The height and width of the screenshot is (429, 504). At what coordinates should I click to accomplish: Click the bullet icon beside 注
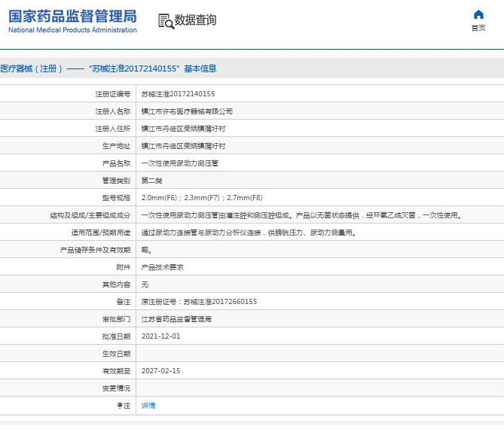[x=120, y=405]
